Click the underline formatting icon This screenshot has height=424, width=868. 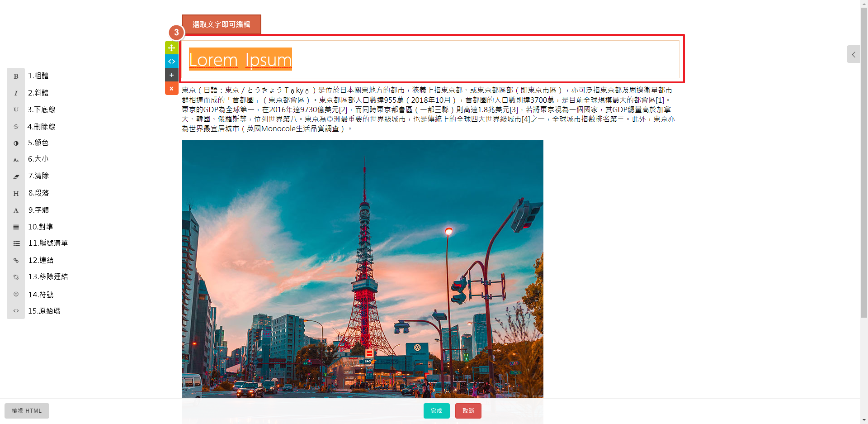pos(16,110)
